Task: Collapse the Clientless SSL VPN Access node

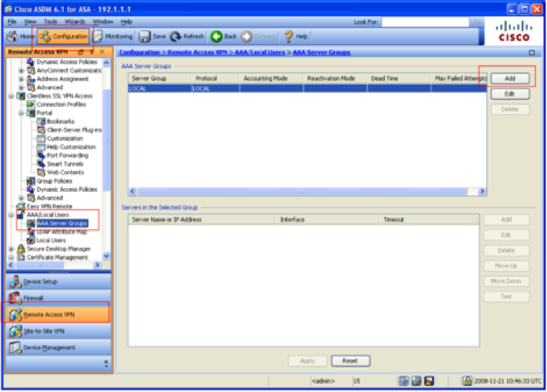Action: pyautogui.click(x=11, y=96)
